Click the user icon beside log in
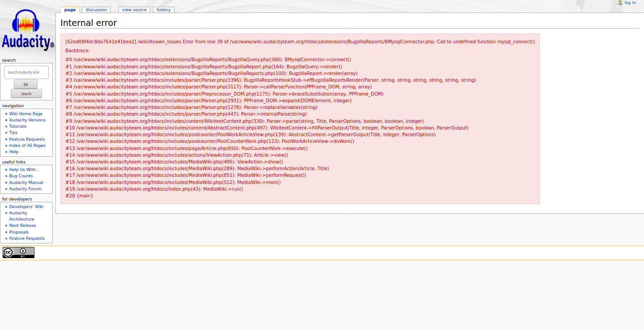The image size is (644, 330). point(620,3)
